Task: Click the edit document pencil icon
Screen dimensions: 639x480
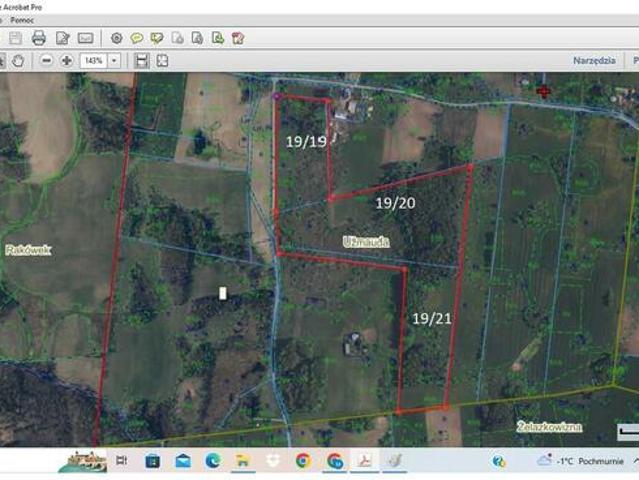Action: pyautogui.click(x=62, y=38)
